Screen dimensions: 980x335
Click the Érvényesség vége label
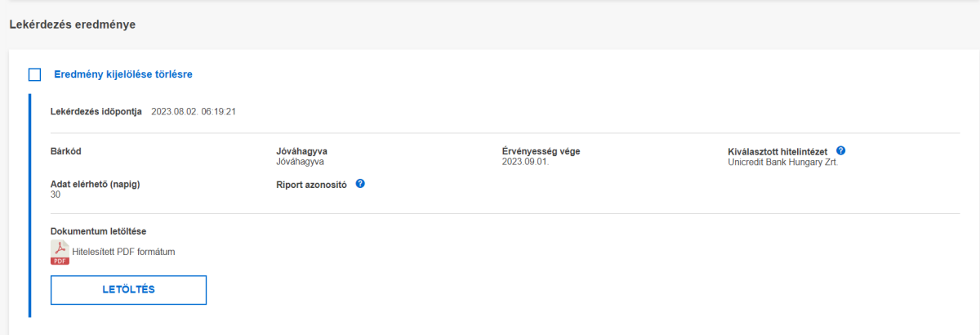click(x=541, y=151)
